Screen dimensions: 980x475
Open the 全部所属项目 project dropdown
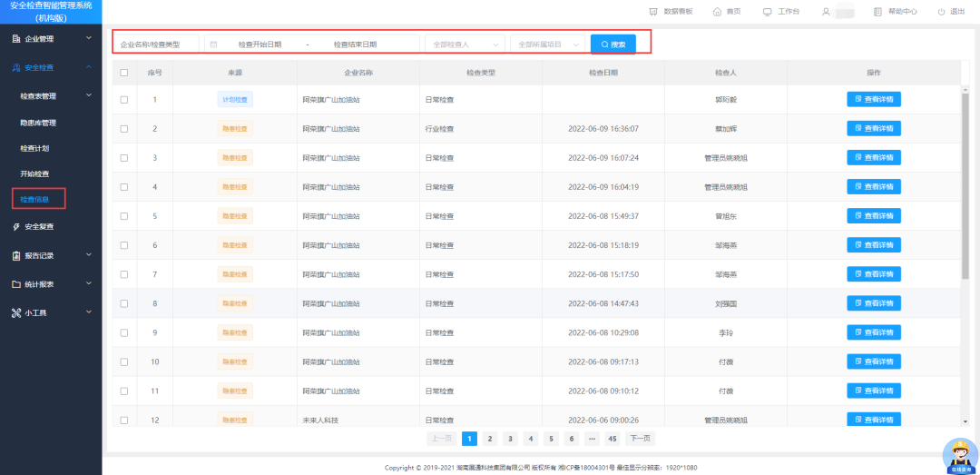pyautogui.click(x=547, y=44)
